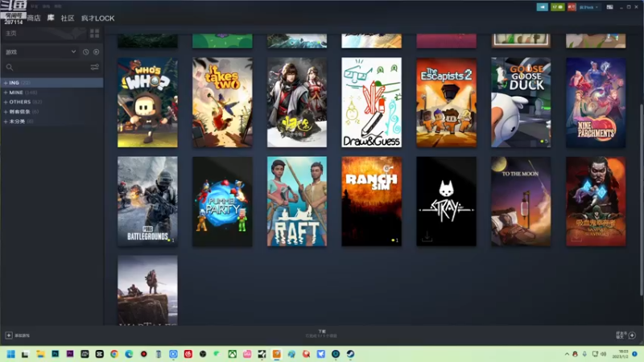Viewport: 644px width, 362px height.
Task: Open Nine Parchments game cover
Action: (596, 102)
